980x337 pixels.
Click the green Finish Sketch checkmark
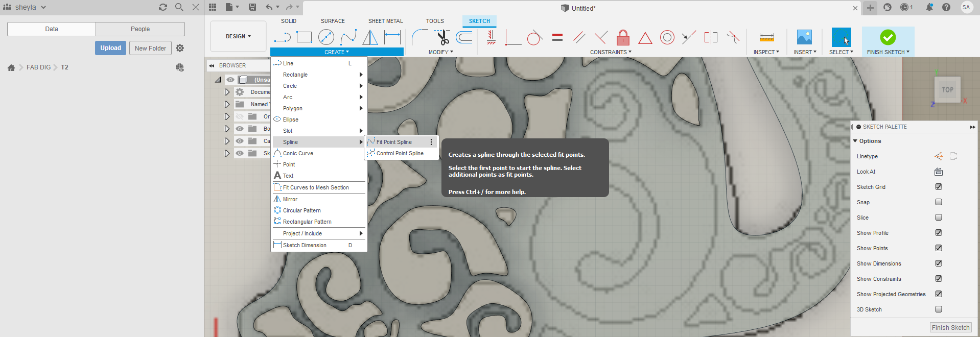(x=888, y=37)
